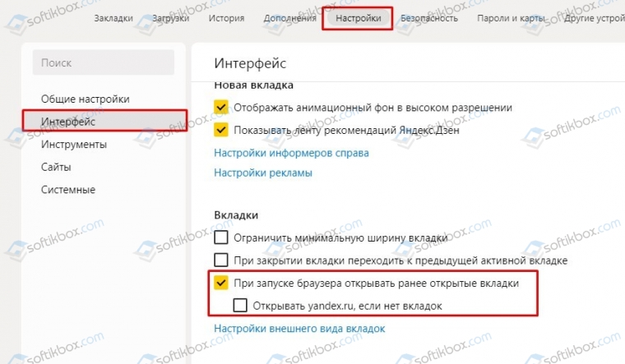625x364 pixels.
Task: Click the Интерфейс page title
Action: [250, 63]
